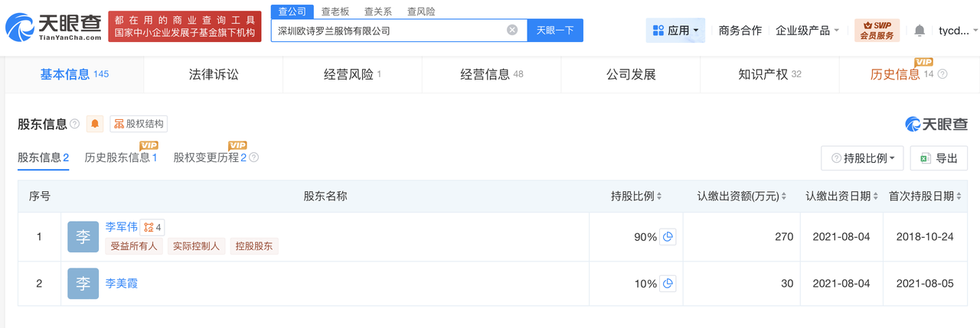Click the 李军伟 avatar tile
980x328 pixels.
tap(83, 237)
